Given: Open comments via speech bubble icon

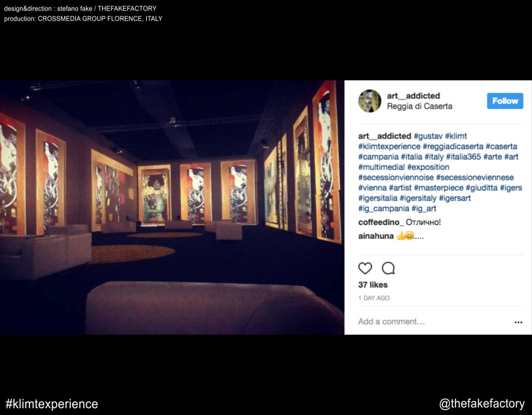Looking at the screenshot, I should click(x=388, y=268).
